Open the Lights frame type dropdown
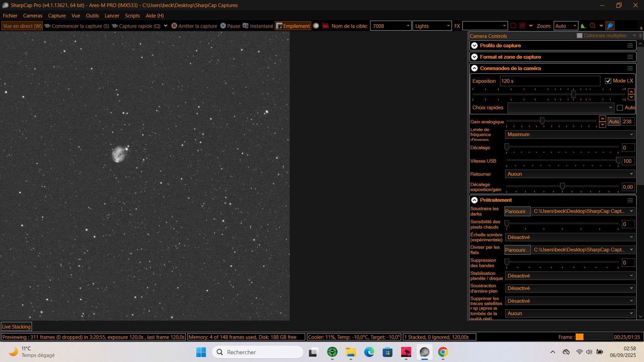 tap(432, 26)
